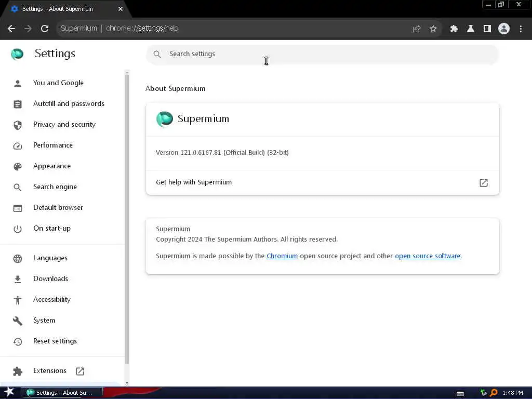Click the Default browser icon
Viewport: 532px width, 399px height.
(17, 208)
